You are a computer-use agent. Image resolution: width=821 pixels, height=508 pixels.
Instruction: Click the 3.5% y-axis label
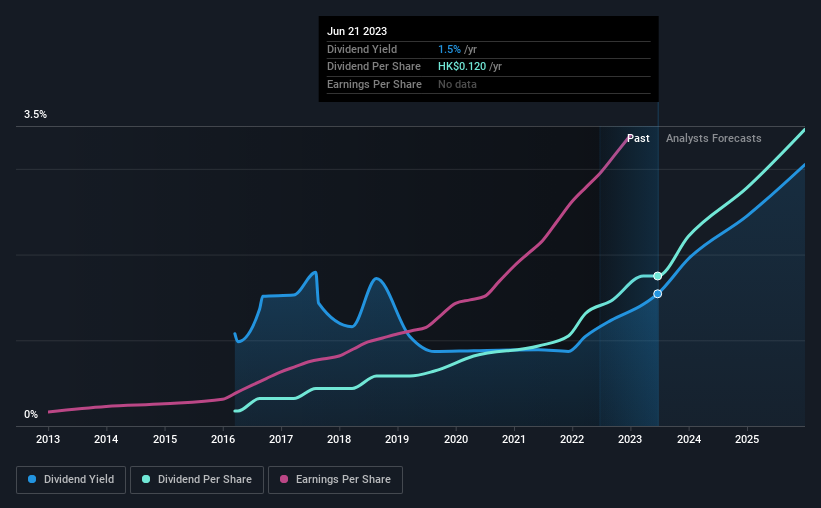pyautogui.click(x=35, y=114)
